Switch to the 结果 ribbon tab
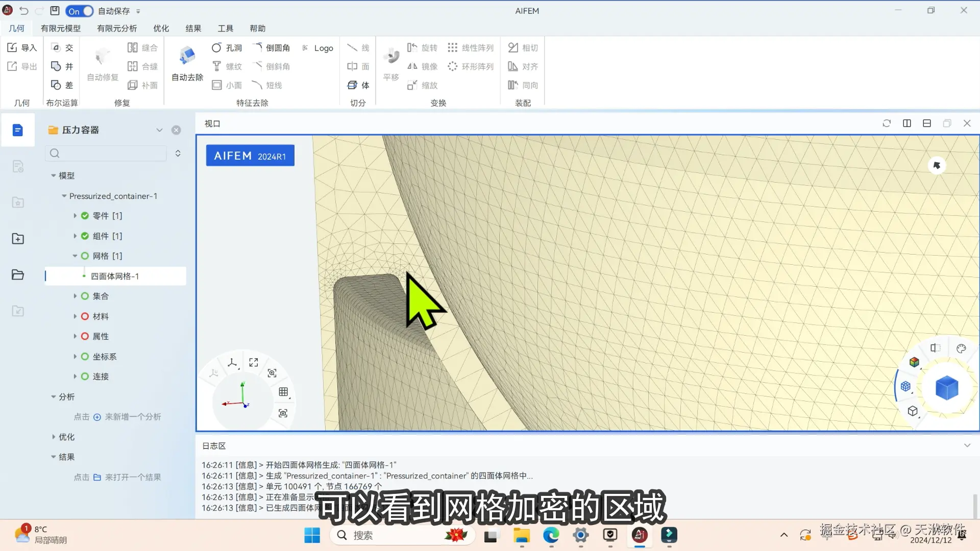 pos(193,29)
